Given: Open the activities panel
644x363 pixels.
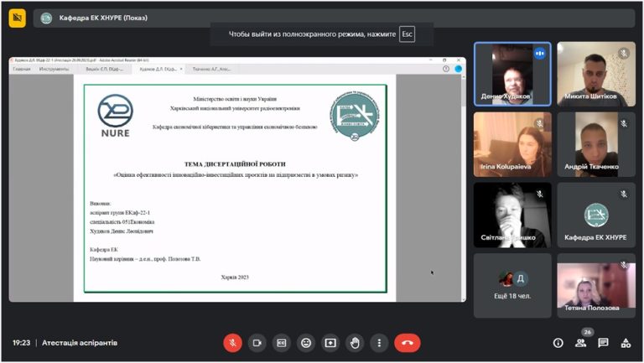Looking at the screenshot, I should pyautogui.click(x=626, y=343).
